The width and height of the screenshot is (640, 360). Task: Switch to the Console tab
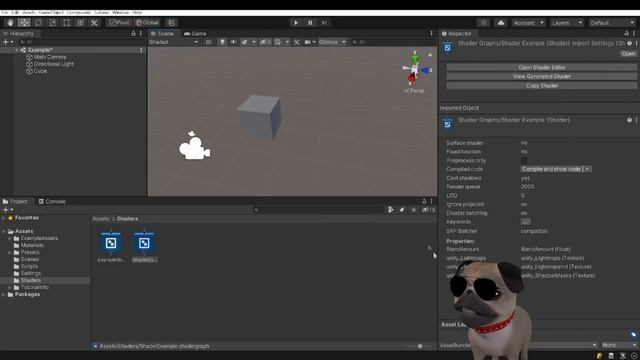[x=52, y=201]
